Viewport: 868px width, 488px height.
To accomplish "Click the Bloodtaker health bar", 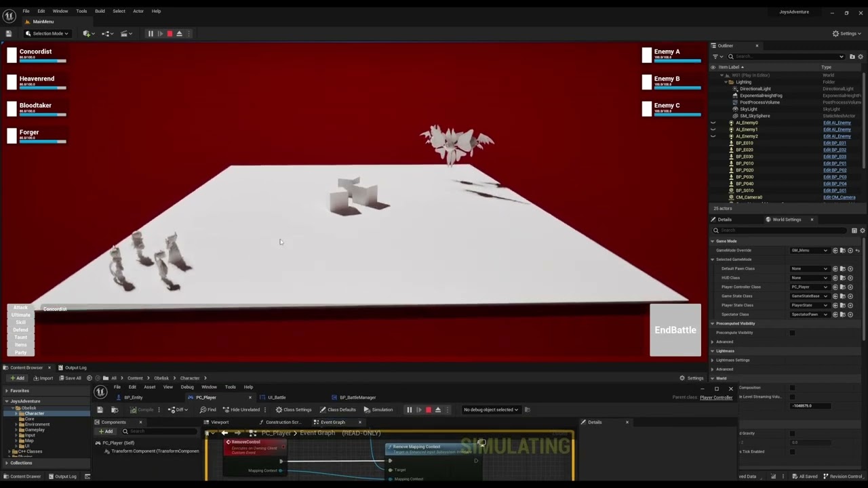I will coord(43,115).
